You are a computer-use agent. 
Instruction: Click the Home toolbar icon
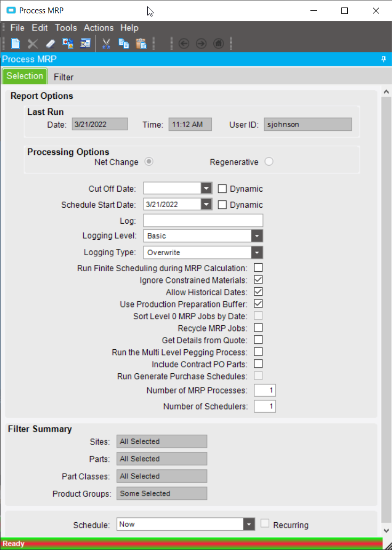219,43
